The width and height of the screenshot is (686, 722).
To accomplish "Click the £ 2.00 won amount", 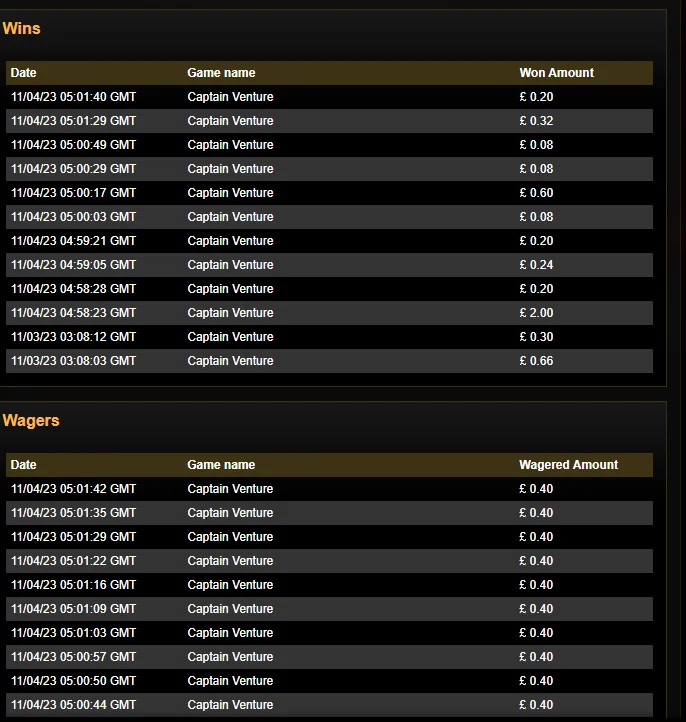I will pos(536,313).
